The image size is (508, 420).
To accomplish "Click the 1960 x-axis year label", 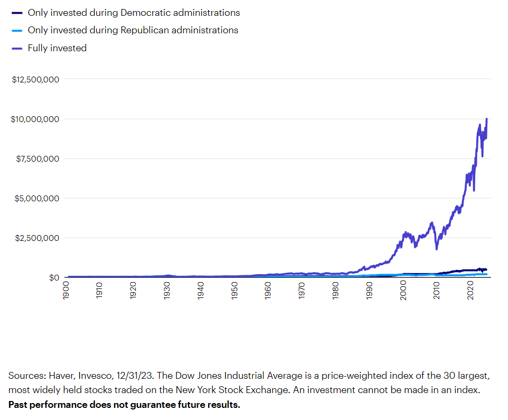I will 268,291.
